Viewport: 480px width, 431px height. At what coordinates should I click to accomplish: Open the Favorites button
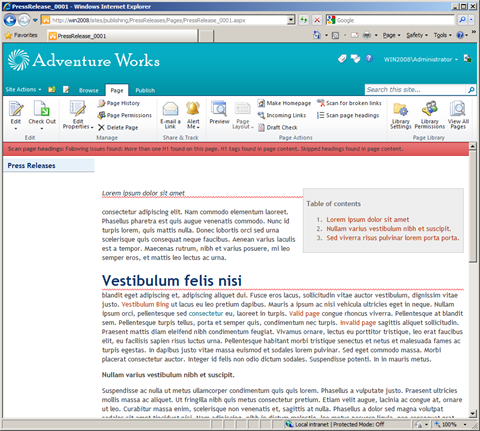(x=21, y=35)
